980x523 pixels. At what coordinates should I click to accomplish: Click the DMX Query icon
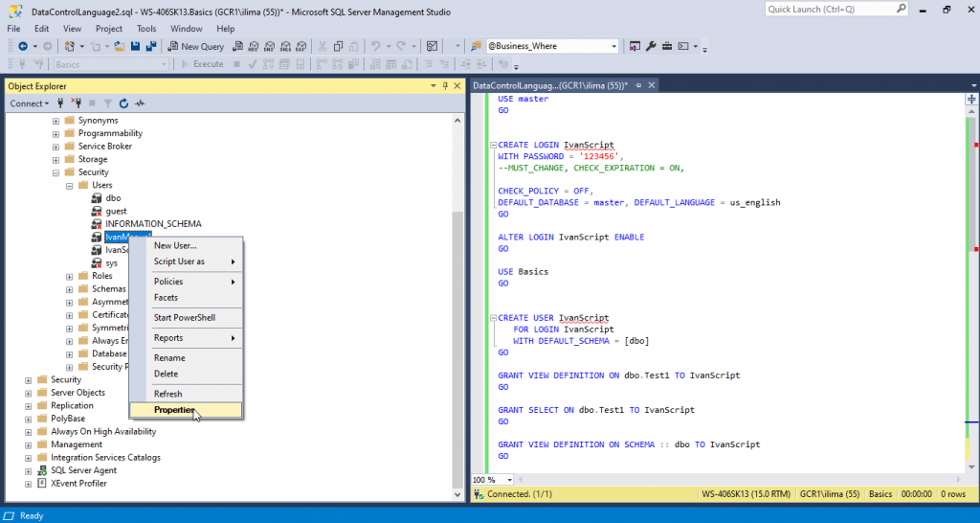tap(269, 46)
